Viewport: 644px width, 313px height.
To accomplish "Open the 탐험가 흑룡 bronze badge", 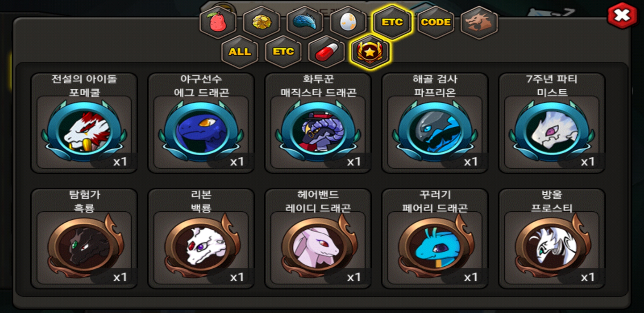I will 84,239.
